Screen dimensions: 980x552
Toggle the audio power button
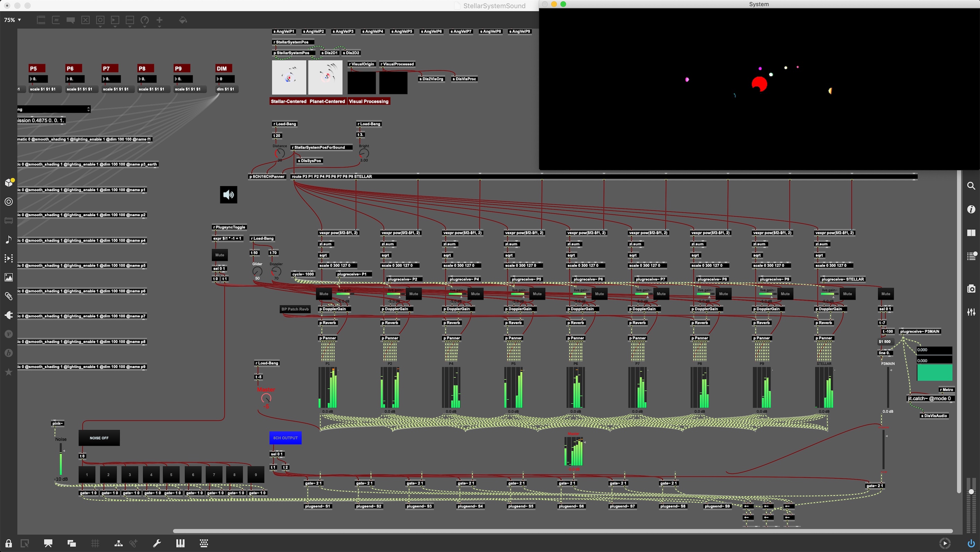(x=971, y=543)
